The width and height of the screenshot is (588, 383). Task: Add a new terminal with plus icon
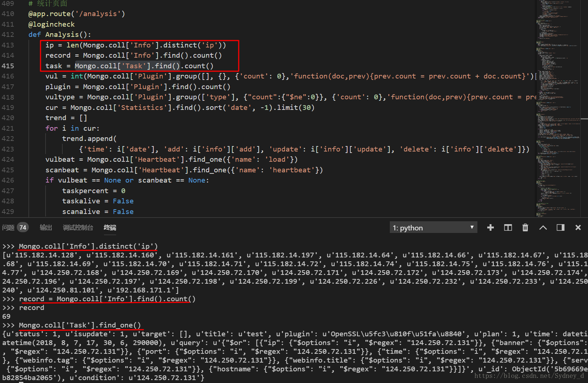(x=490, y=227)
